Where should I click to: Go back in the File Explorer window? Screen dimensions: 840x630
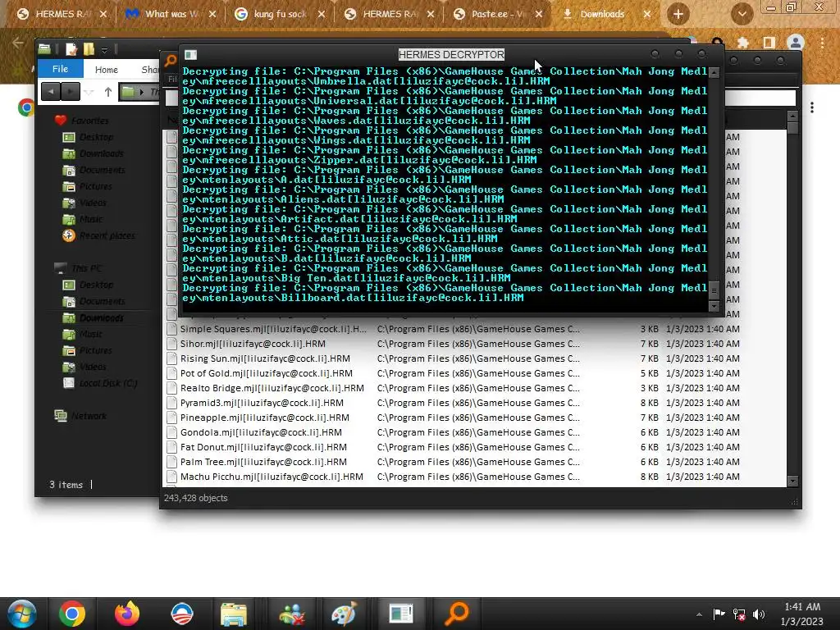click(51, 92)
